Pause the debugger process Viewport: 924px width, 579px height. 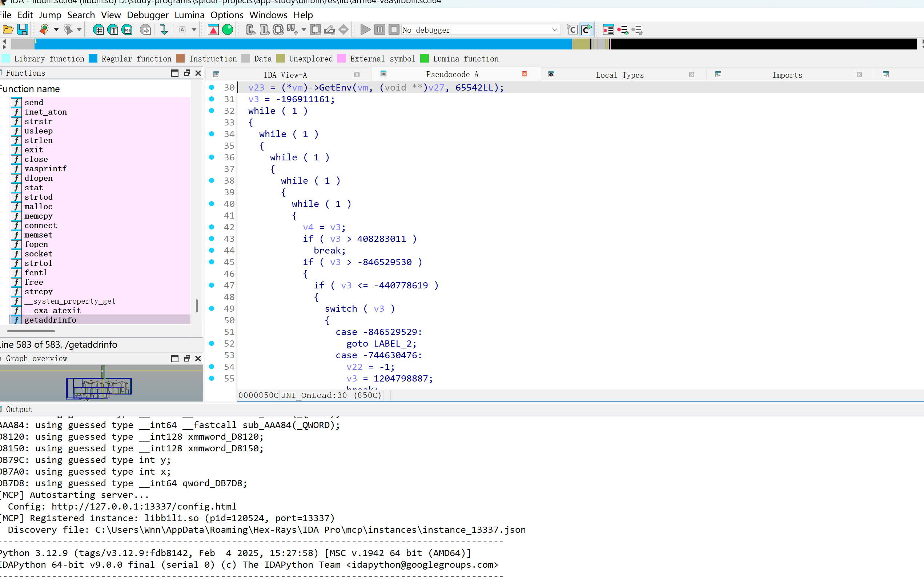coord(379,29)
